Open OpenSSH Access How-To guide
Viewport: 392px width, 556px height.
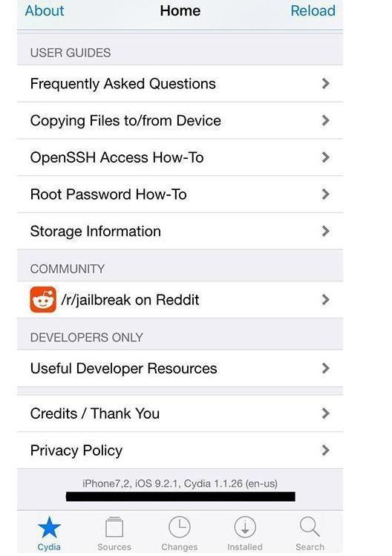coord(180,157)
